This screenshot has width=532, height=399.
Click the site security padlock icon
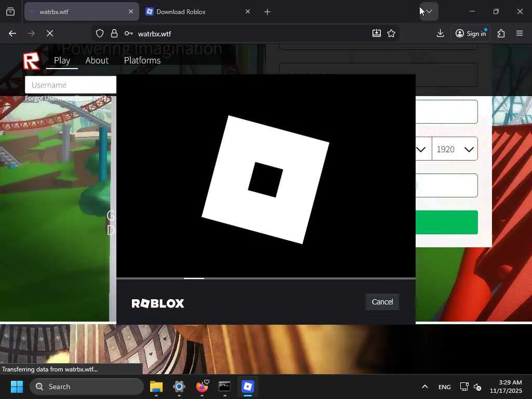click(114, 33)
